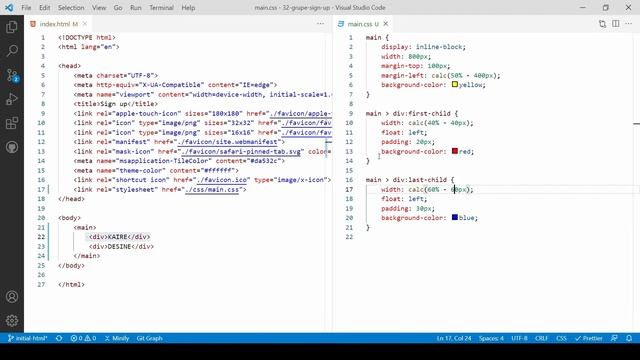Image resolution: width=640 pixels, height=360 pixels.
Task: Change indentation via Spaces: 4
Action: (x=491, y=338)
